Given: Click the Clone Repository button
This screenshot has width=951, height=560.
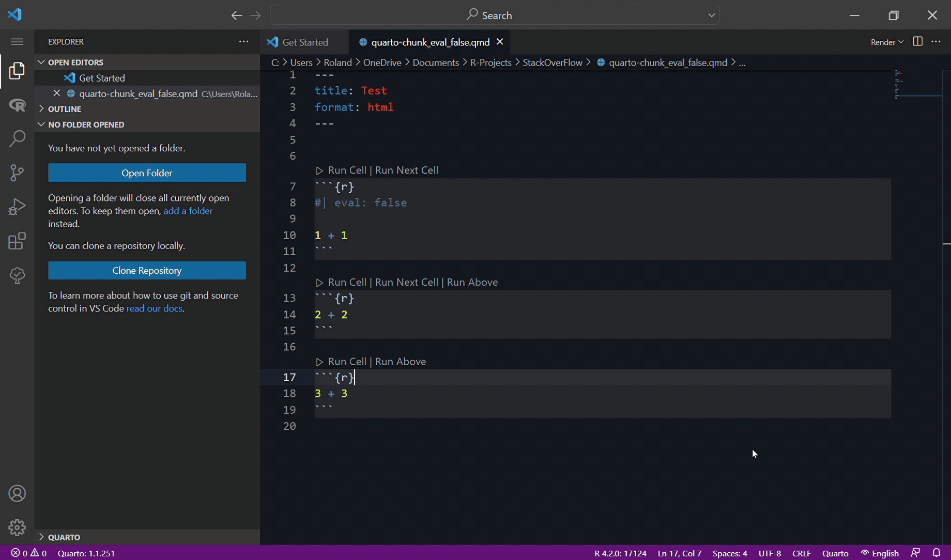Looking at the screenshot, I should point(147,271).
